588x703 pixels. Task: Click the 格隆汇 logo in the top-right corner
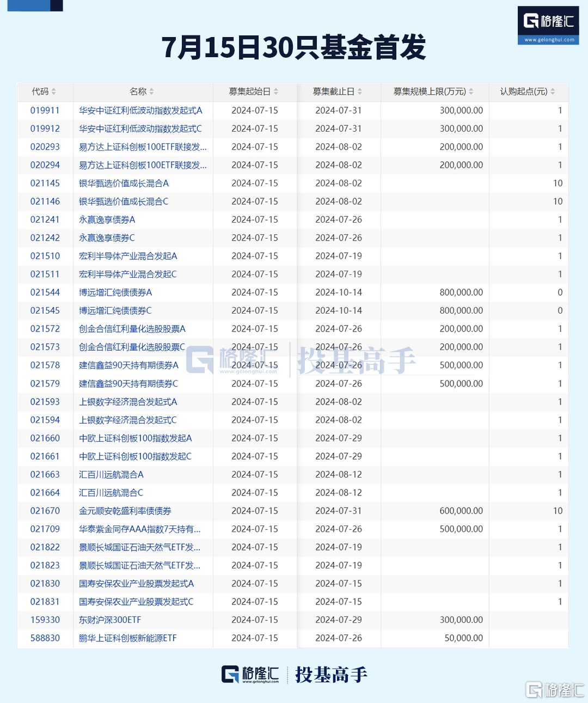click(548, 25)
